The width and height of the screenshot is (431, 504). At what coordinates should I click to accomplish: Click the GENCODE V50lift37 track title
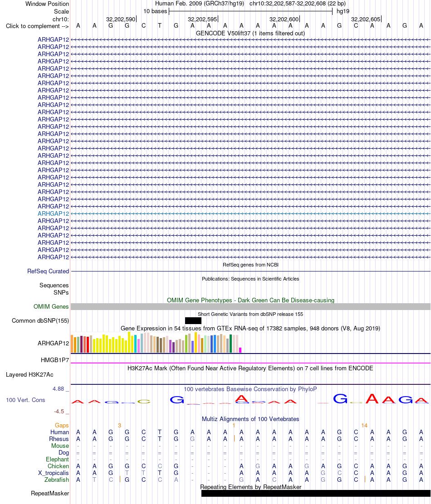[250, 33]
